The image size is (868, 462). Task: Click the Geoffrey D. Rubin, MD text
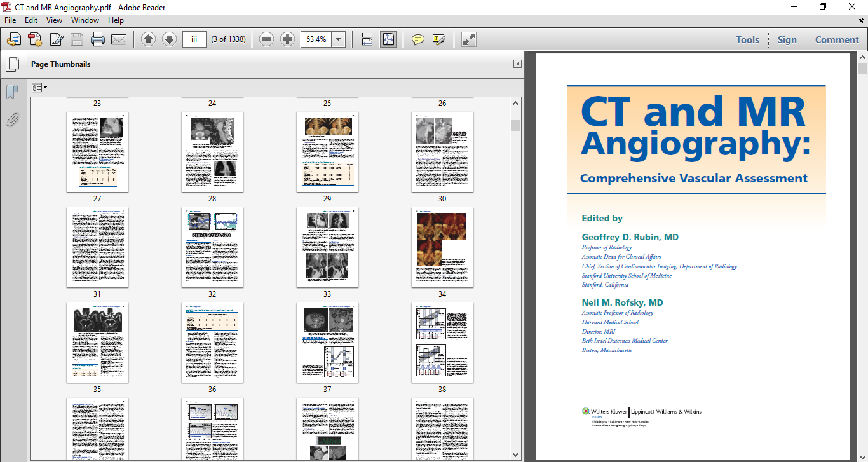(x=630, y=237)
